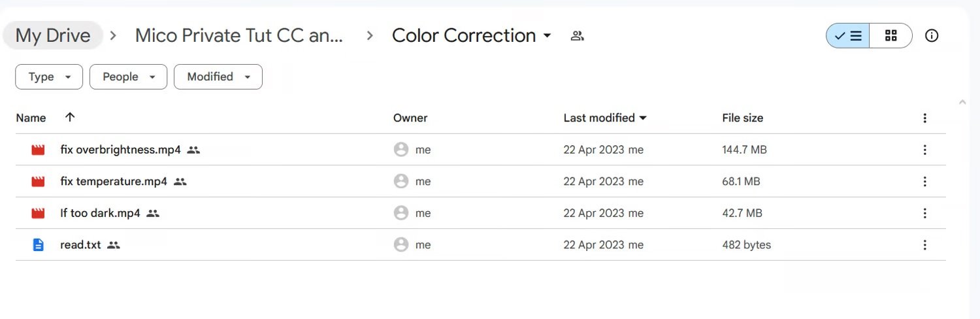
Task: Navigate to Mico Private Tut CC folder
Action: (x=239, y=35)
